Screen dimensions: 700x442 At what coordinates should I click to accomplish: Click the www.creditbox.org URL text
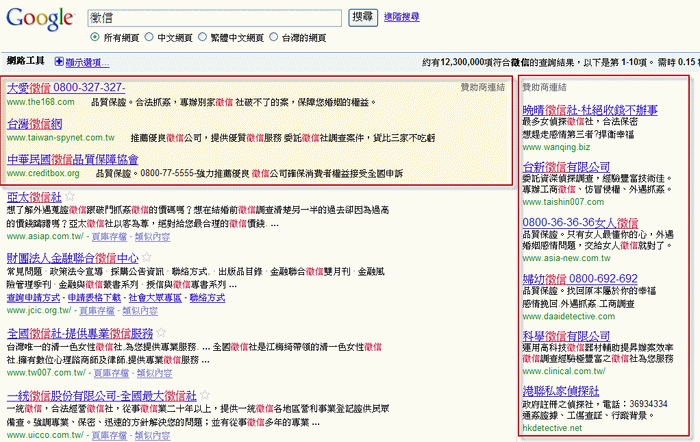click(43, 173)
